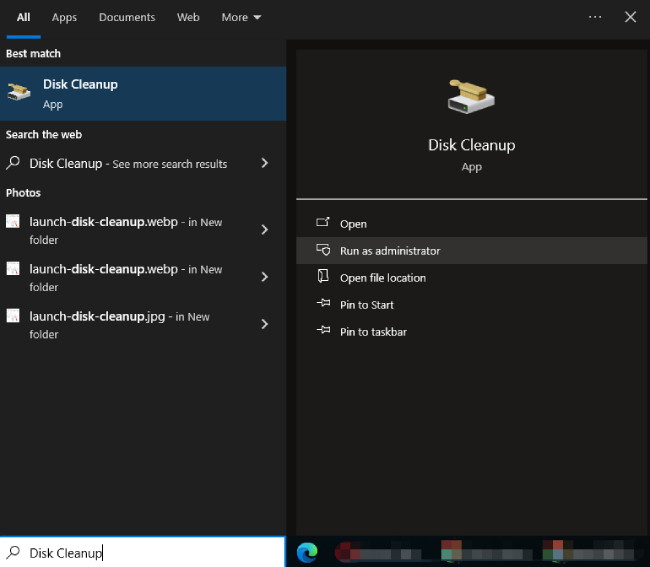Select Run as administrator
This screenshot has height=567, width=650.
pos(390,251)
